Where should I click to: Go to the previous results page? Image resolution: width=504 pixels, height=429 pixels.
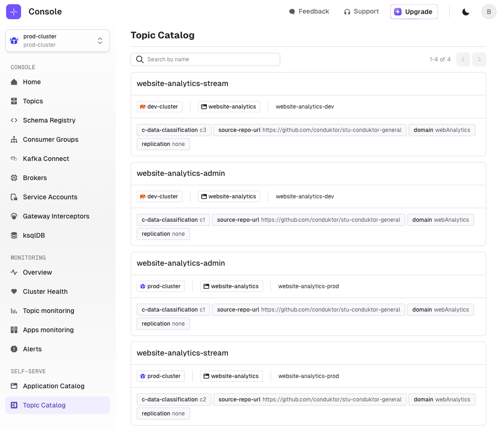463,59
